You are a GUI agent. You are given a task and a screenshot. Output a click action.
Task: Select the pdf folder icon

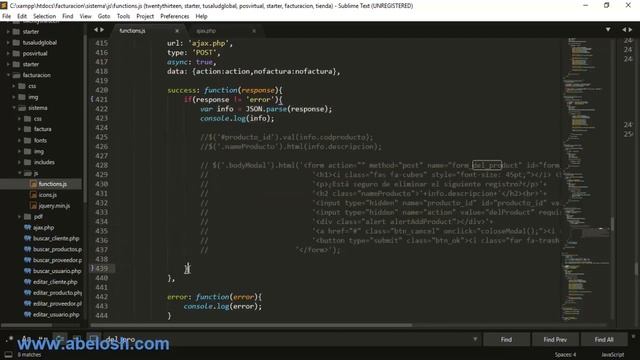(28, 217)
